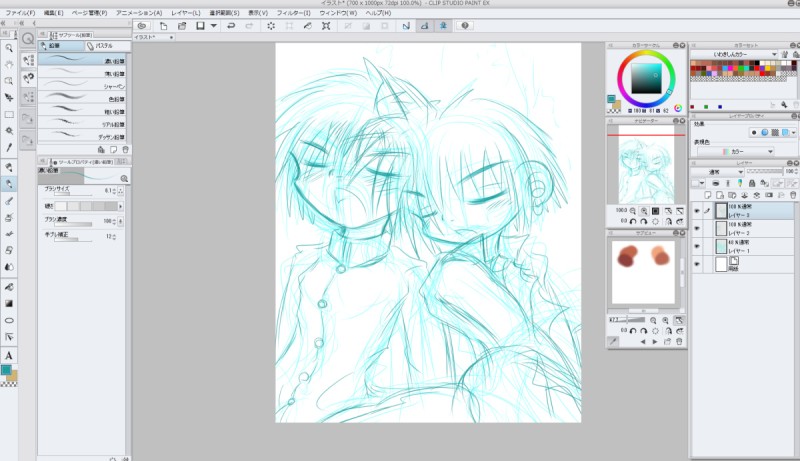The width and height of the screenshot is (800, 461).
Task: Click the CLIP STUDIO launcher icon
Action: [142, 25]
